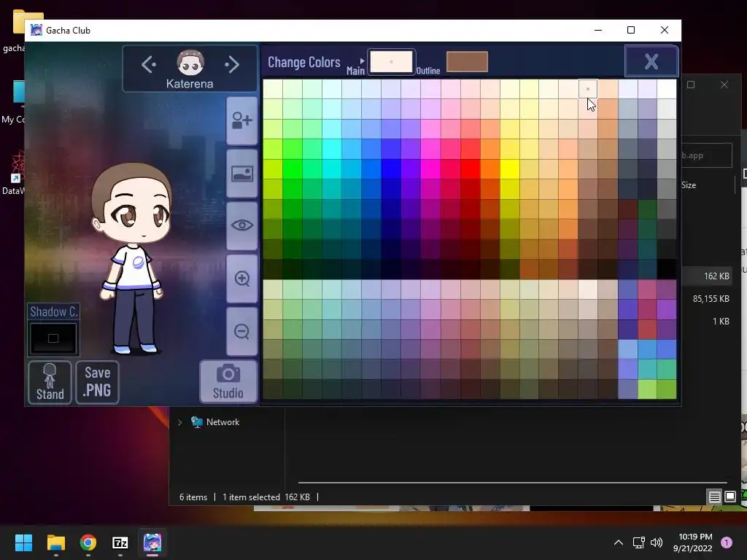Switch Explorer to details view icon

point(714,497)
